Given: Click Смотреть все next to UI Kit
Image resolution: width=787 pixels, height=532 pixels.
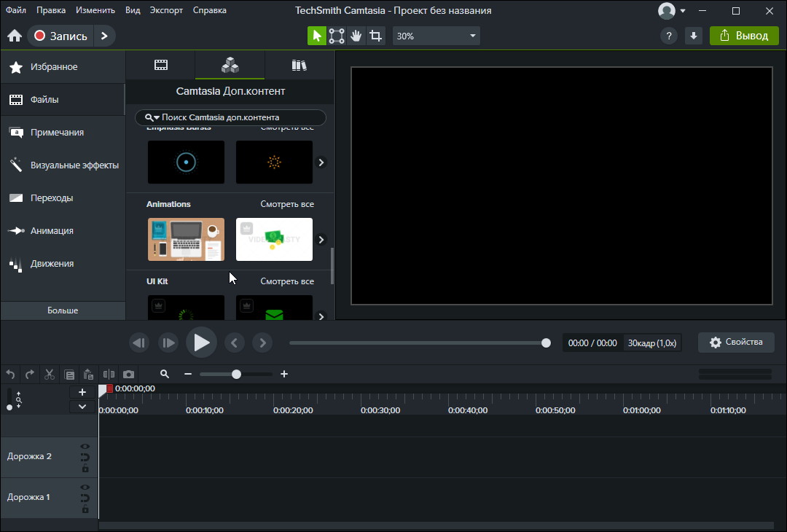Looking at the screenshot, I should [287, 281].
